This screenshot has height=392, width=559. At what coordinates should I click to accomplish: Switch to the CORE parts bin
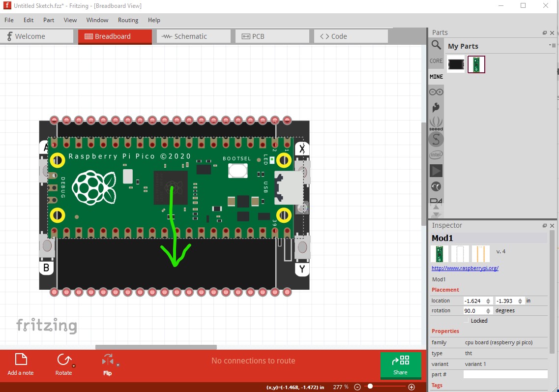[436, 61]
